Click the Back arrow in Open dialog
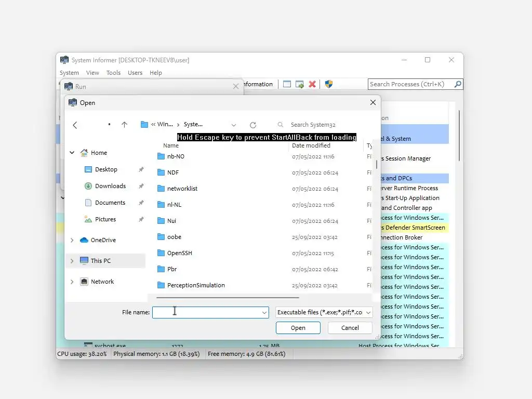Viewport: 532px width, 399px height. pos(75,125)
